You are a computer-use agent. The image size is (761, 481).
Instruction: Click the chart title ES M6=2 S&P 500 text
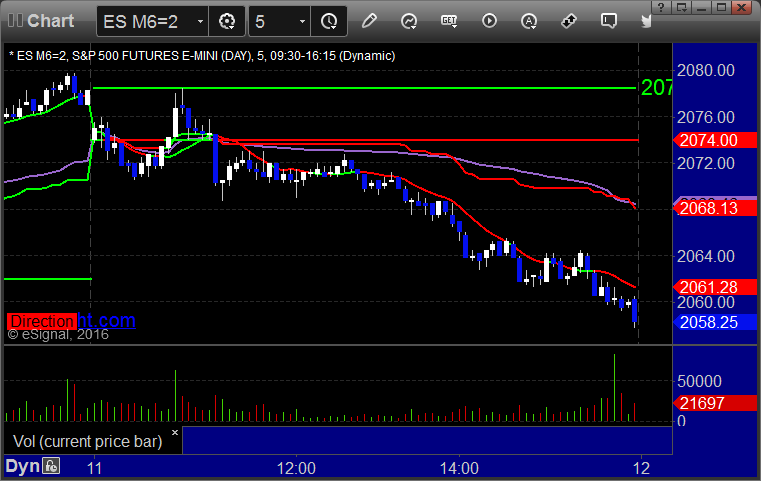pos(202,56)
